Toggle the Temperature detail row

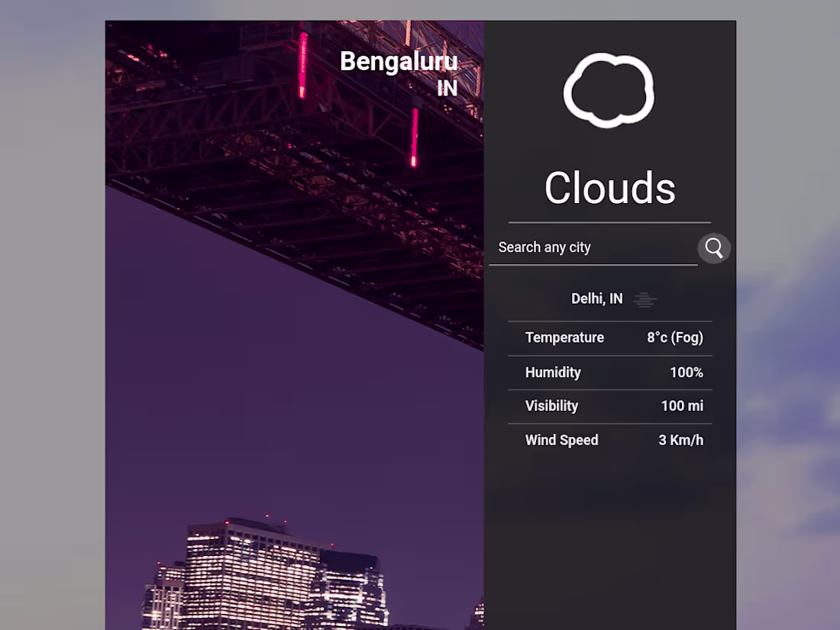pyautogui.click(x=609, y=338)
